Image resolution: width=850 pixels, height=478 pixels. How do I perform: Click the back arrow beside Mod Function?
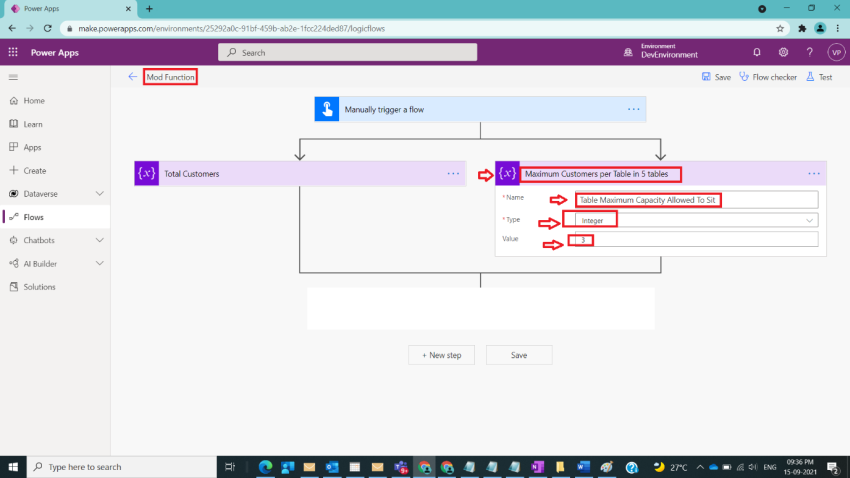coord(132,77)
